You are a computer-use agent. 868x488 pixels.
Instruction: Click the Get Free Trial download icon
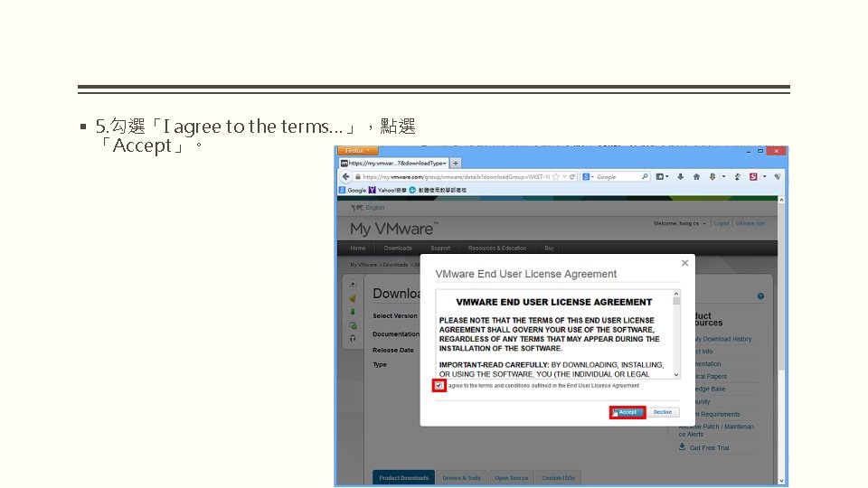click(682, 447)
